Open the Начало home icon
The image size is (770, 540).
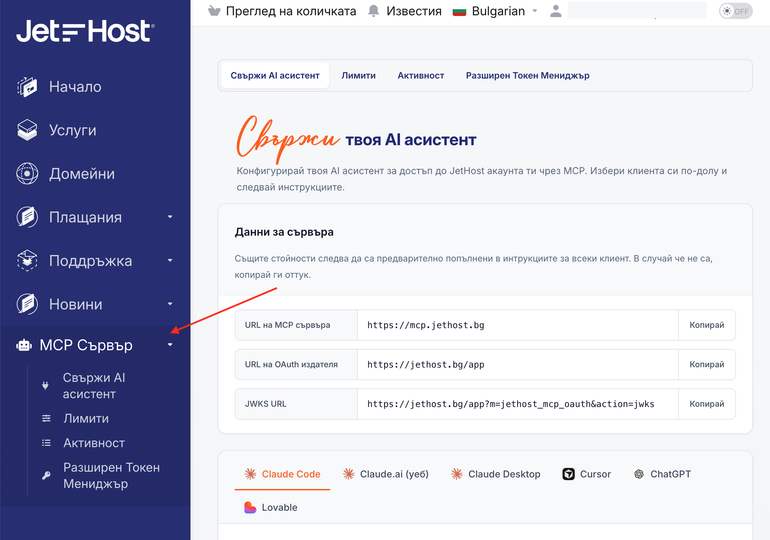27,87
